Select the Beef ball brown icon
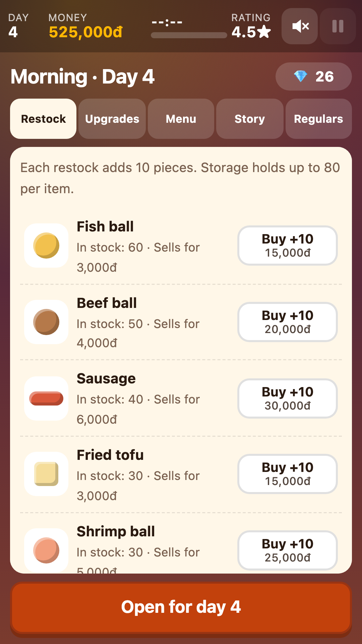Viewport: 362px width, 644px height. tap(46, 322)
